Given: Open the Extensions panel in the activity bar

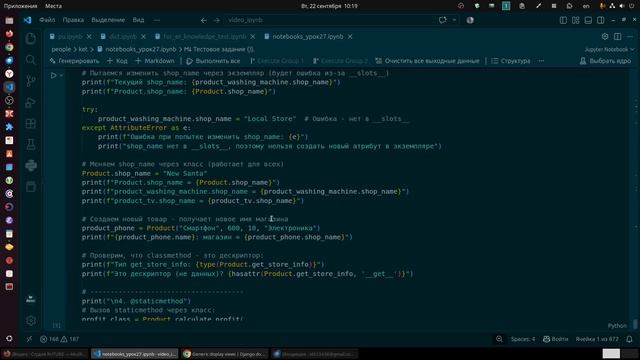Looking at the screenshot, I should pyautogui.click(x=31, y=123).
